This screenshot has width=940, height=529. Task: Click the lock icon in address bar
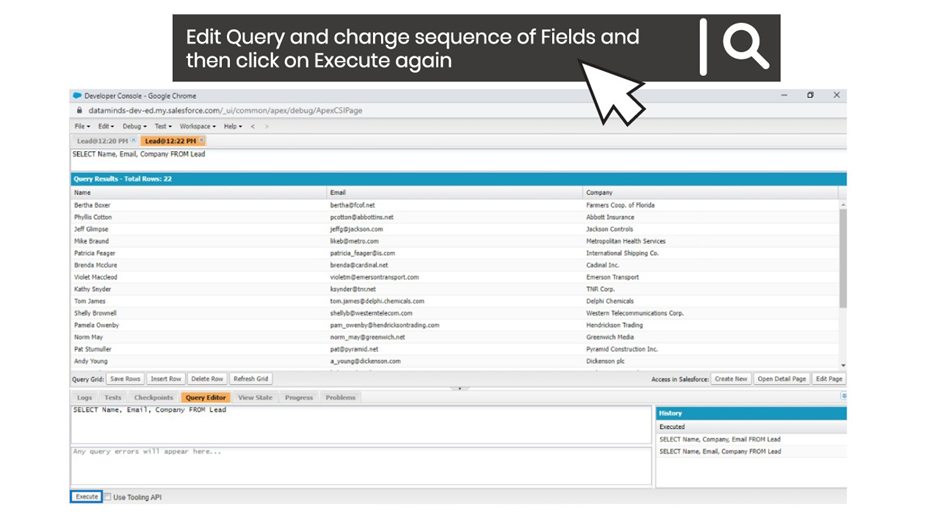click(79, 110)
